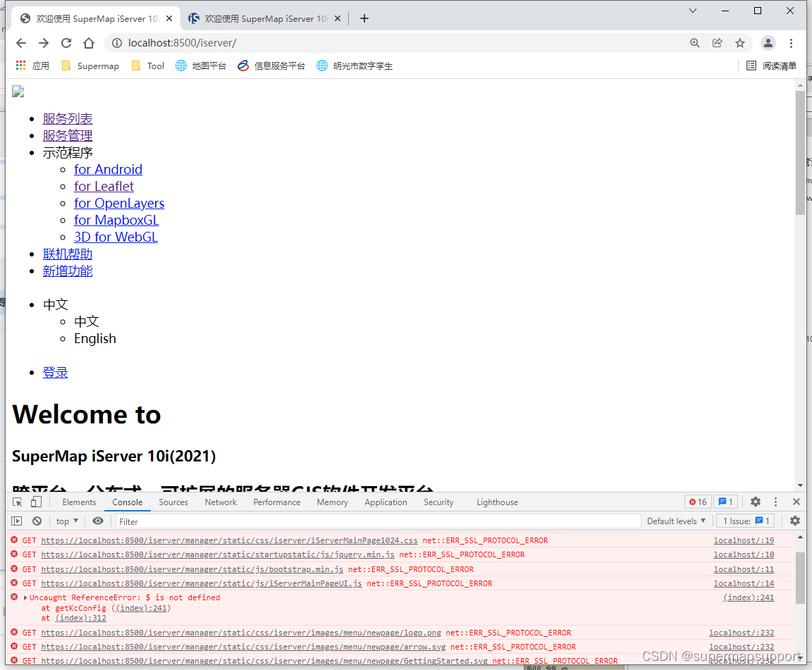Switch to the Memory tab
This screenshot has width=812, height=670.
point(333,502)
